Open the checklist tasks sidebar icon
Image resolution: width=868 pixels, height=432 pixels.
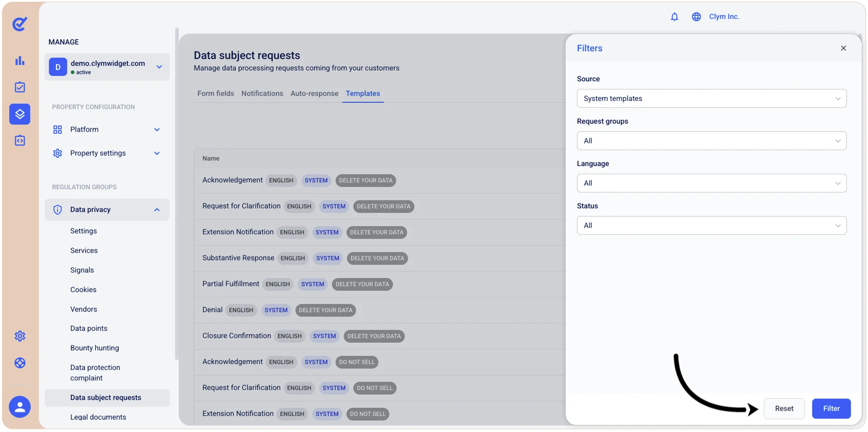pyautogui.click(x=19, y=87)
